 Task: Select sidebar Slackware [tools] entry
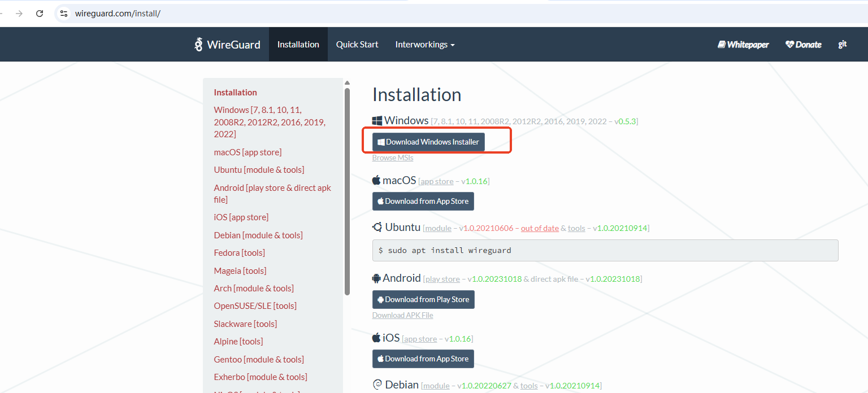pos(245,324)
